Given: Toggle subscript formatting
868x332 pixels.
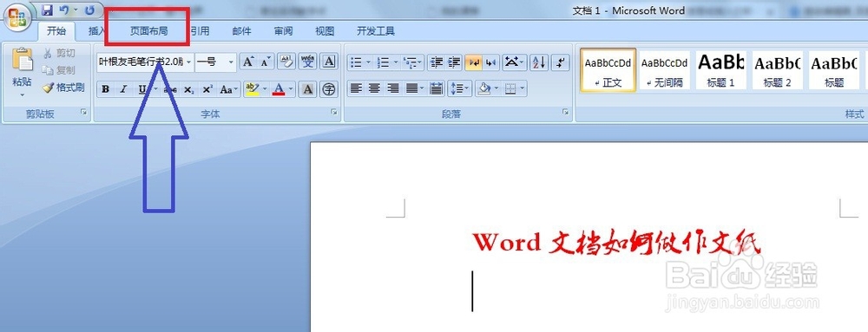Looking at the screenshot, I should (x=188, y=89).
